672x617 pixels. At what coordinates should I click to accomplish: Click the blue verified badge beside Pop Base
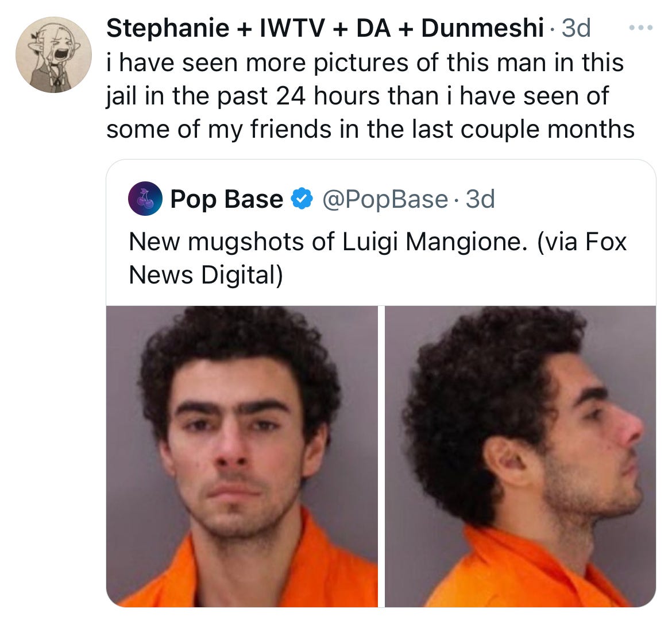click(x=302, y=199)
